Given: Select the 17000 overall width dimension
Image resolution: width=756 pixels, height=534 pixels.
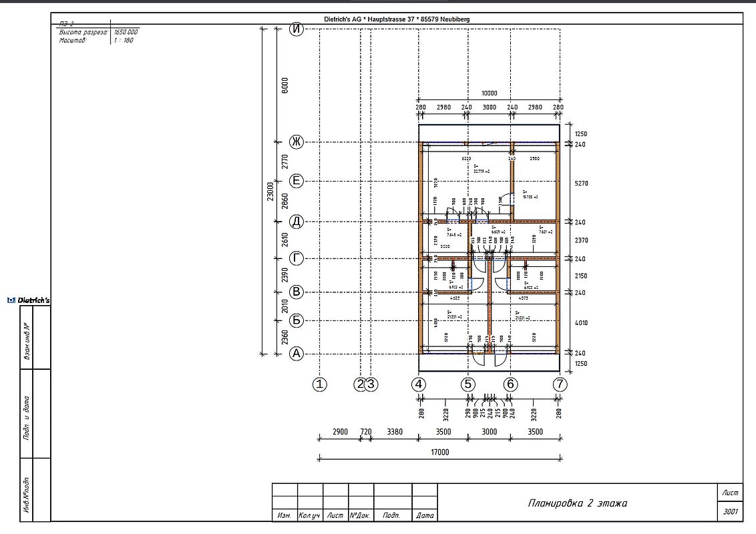Looking at the screenshot, I should pyautogui.click(x=439, y=452).
